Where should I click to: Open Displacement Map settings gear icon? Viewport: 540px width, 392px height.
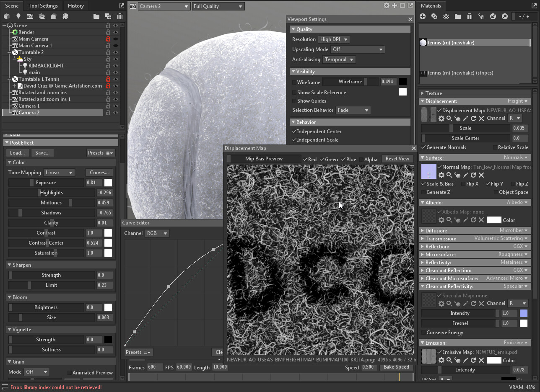click(441, 118)
